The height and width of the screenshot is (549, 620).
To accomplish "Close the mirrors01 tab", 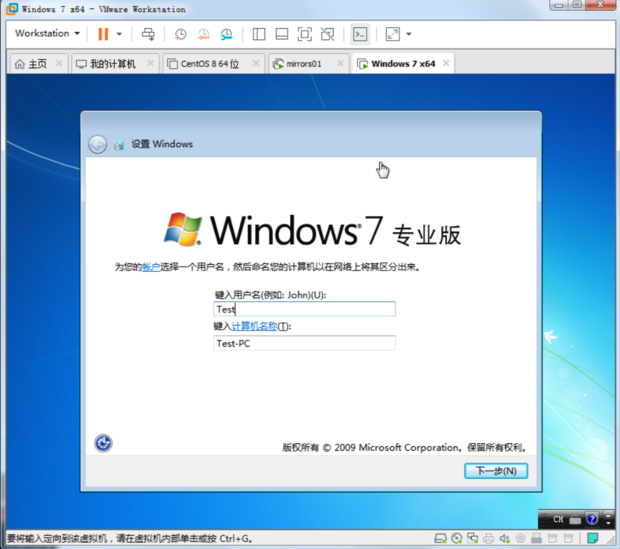I will click(340, 63).
